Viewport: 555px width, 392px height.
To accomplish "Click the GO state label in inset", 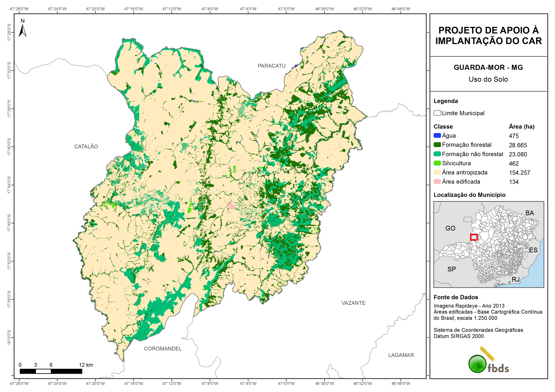I will [450, 228].
